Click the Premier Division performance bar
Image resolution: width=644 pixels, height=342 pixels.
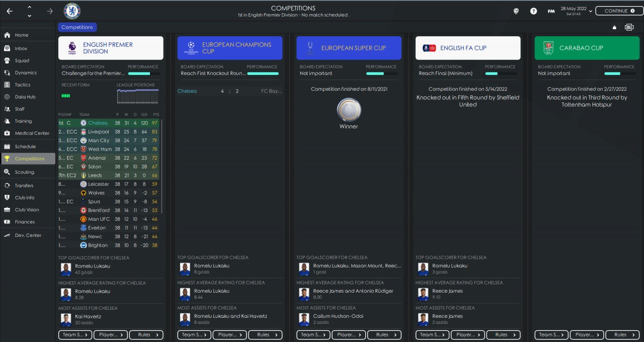143,74
